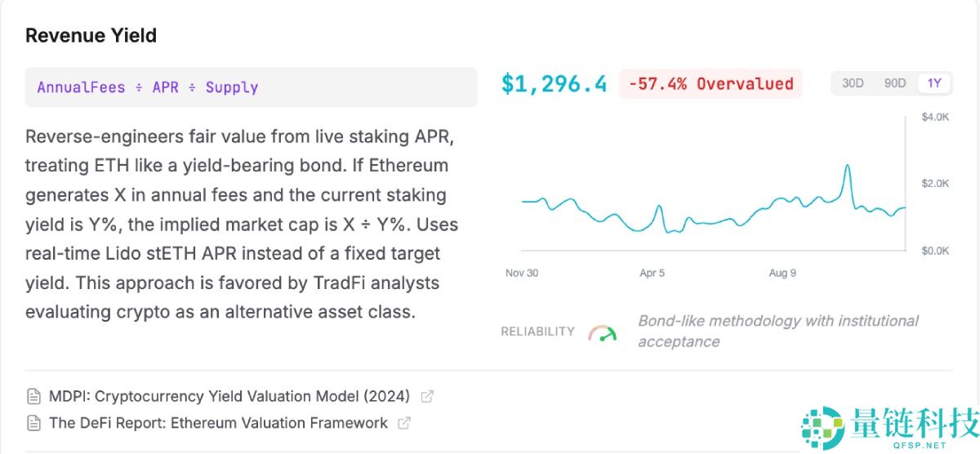Click the document icon beside The DeFi Report
Screen dimensions: 980x454
(33, 423)
